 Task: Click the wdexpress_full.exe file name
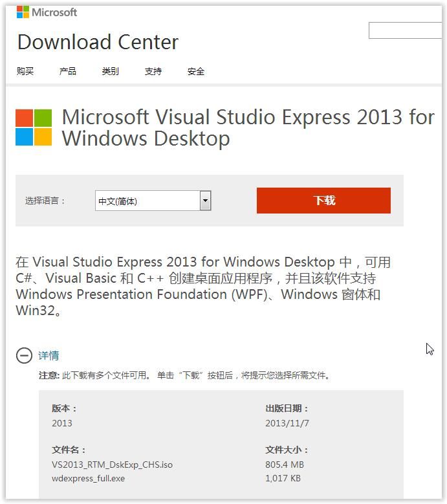[89, 479]
